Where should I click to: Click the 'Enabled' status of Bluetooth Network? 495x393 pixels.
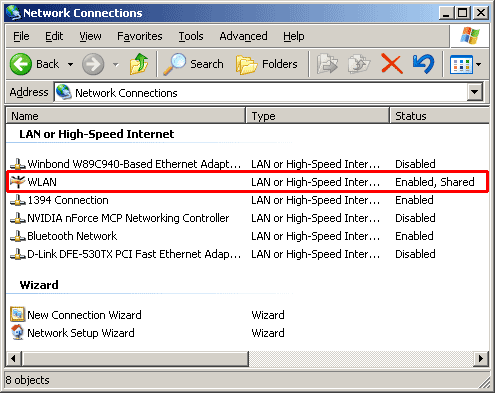(414, 236)
